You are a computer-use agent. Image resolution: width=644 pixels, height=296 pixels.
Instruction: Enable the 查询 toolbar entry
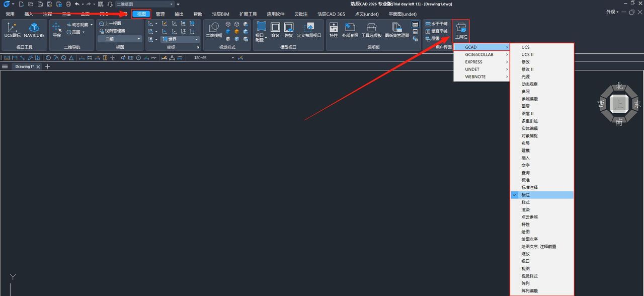click(542, 173)
